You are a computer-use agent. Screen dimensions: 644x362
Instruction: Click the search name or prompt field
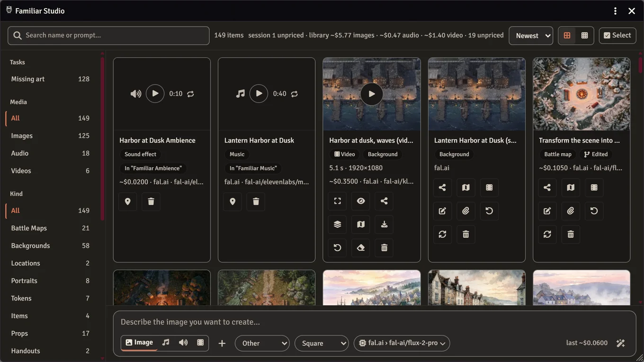(108, 35)
